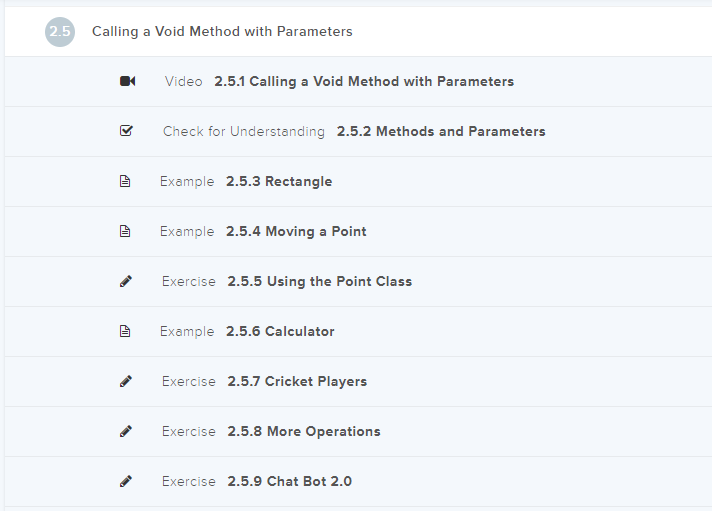Click the 2.5 section number badge
Image resolution: width=712 pixels, height=511 pixels.
pos(60,32)
